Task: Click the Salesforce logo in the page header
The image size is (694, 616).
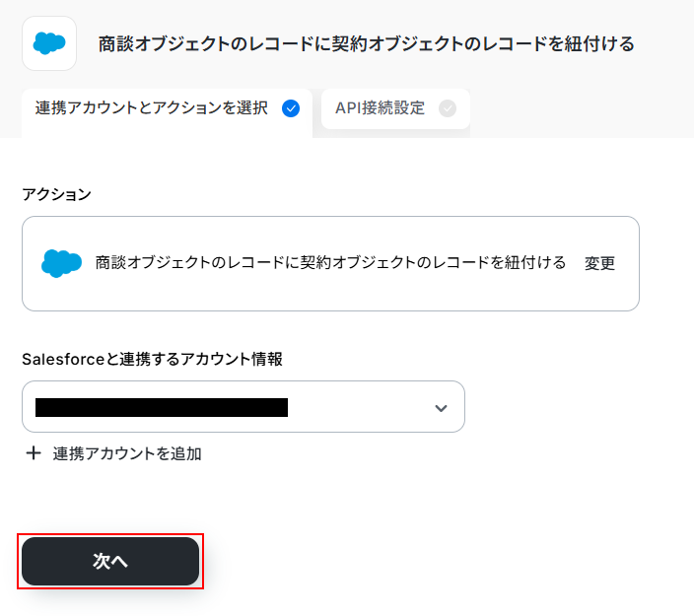Action: pyautogui.click(x=49, y=42)
